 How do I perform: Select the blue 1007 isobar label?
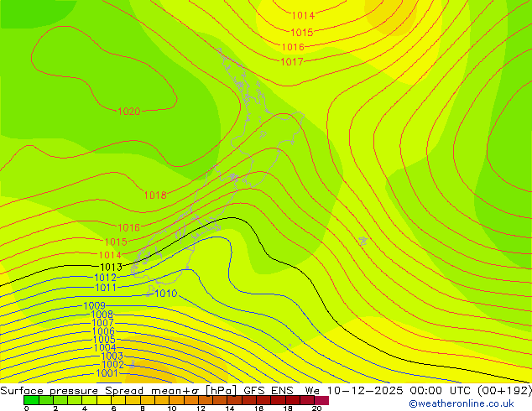(103, 323)
